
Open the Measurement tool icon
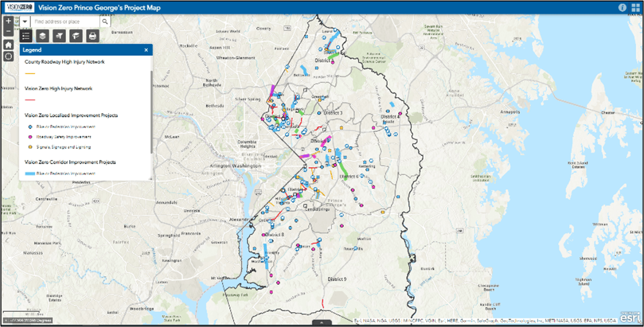tap(75, 35)
